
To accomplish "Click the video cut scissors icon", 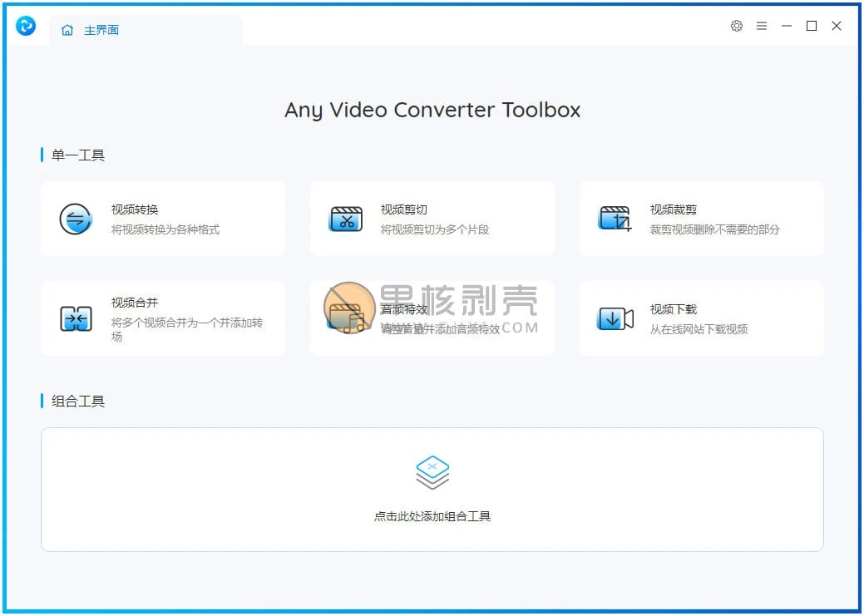I will point(345,219).
